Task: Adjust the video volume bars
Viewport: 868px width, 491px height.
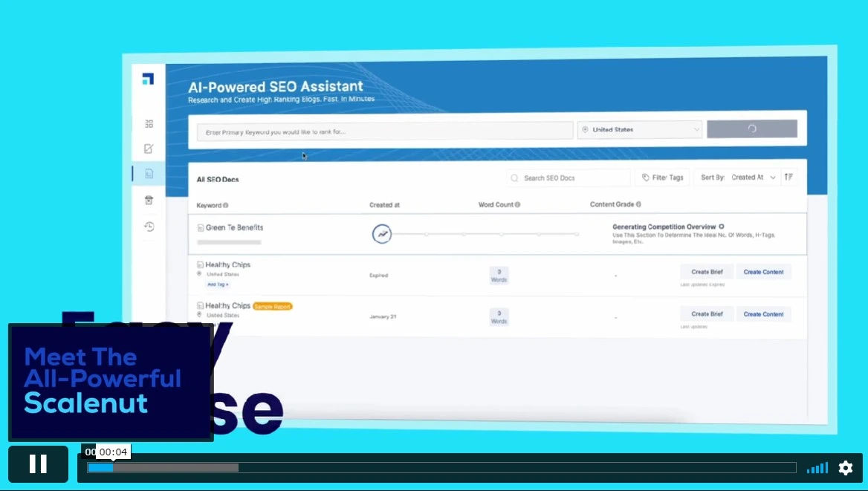Action: (x=817, y=468)
